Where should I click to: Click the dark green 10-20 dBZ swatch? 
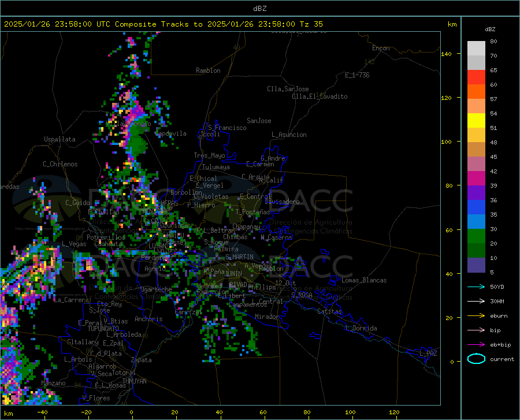coord(476,251)
